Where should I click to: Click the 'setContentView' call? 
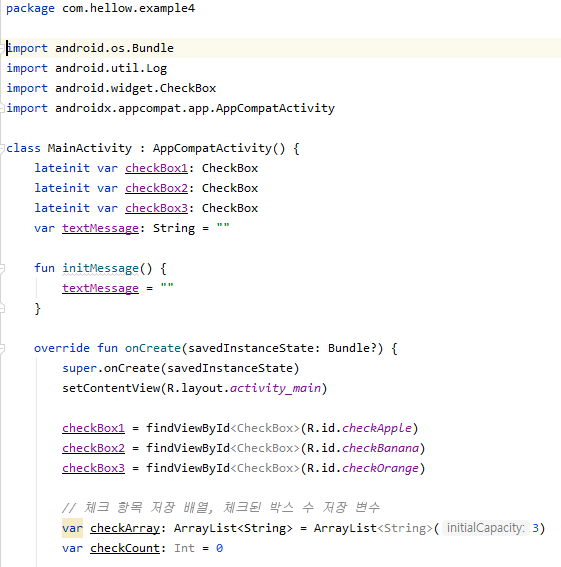point(111,388)
